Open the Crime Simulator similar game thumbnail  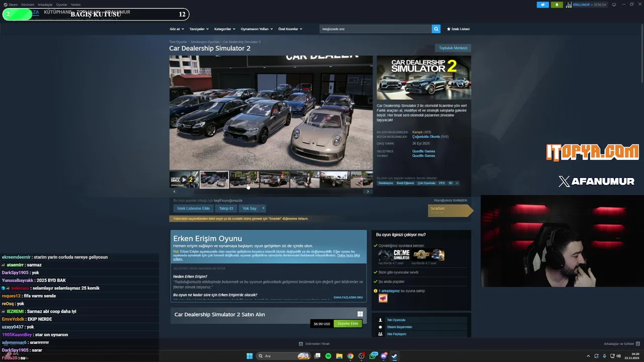(394, 255)
